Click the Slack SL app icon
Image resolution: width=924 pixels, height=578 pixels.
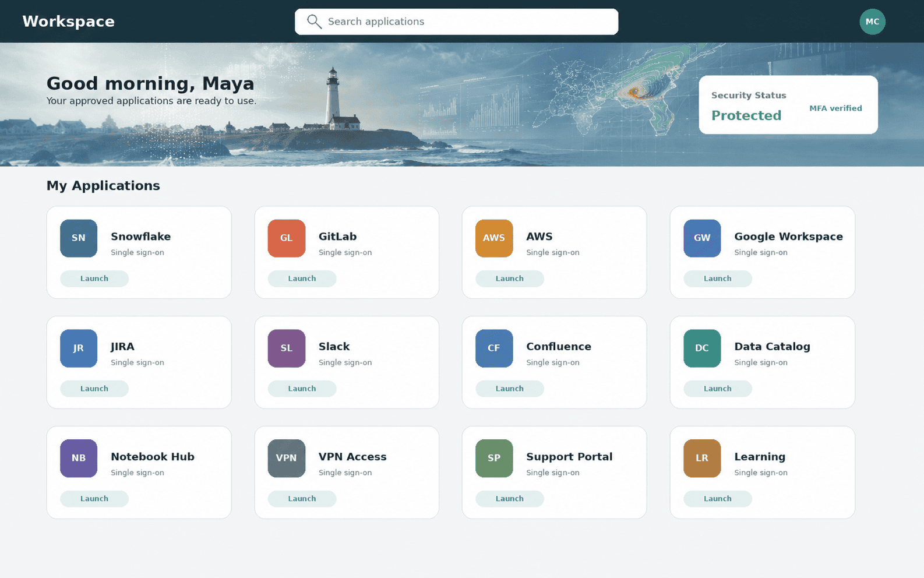click(287, 348)
